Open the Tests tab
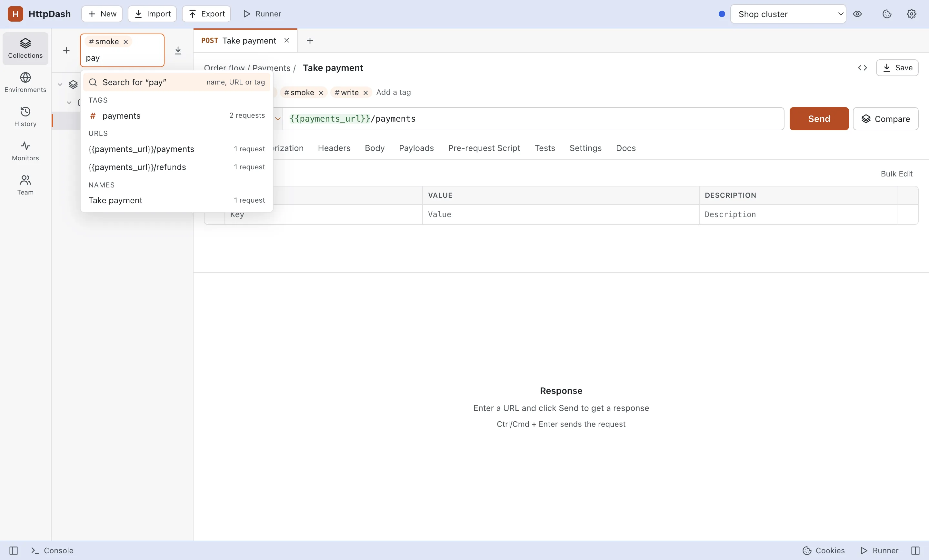 coord(544,148)
